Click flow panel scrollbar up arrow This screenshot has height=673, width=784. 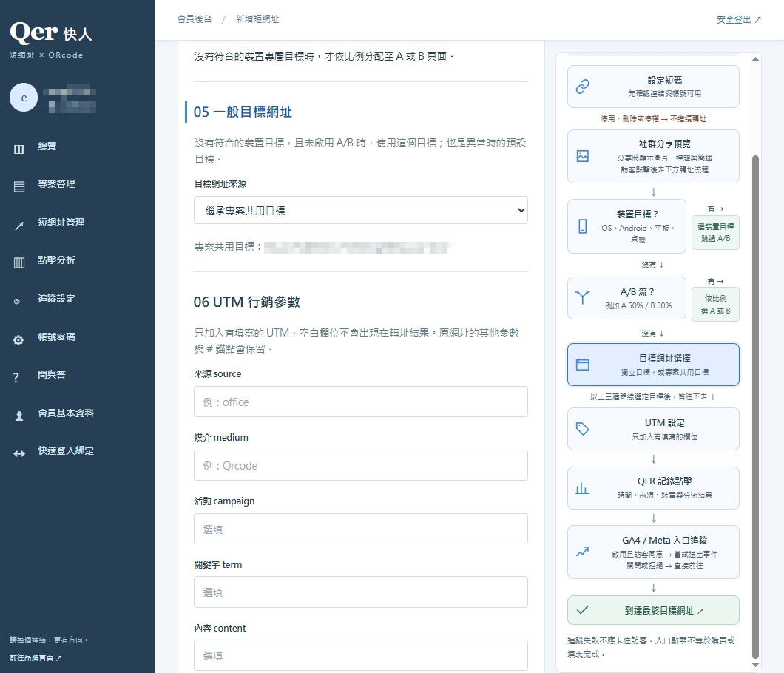pos(755,59)
